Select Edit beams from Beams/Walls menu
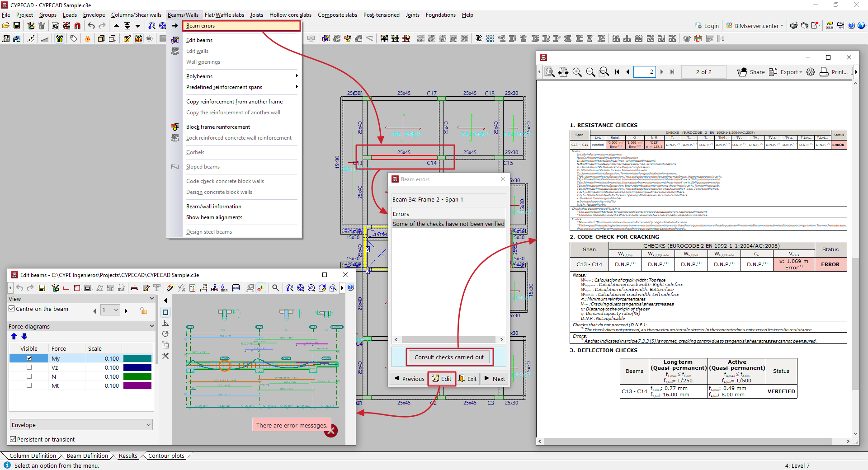Viewport: 868px width, 470px height. pos(199,40)
